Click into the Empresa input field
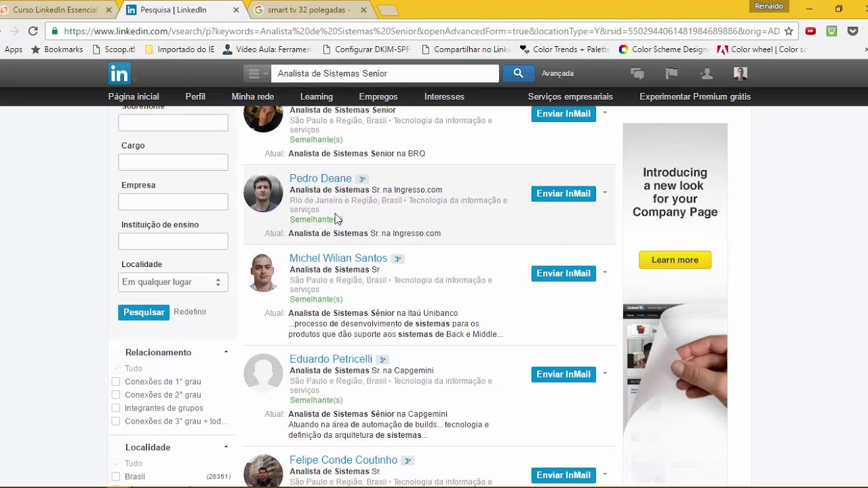Screen dimensions: 868x488 click(173, 201)
